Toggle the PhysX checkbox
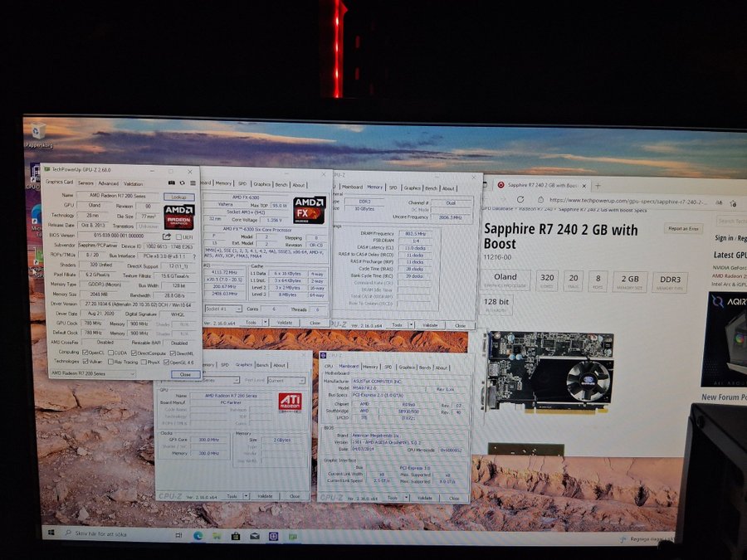747x560 pixels. click(144, 363)
